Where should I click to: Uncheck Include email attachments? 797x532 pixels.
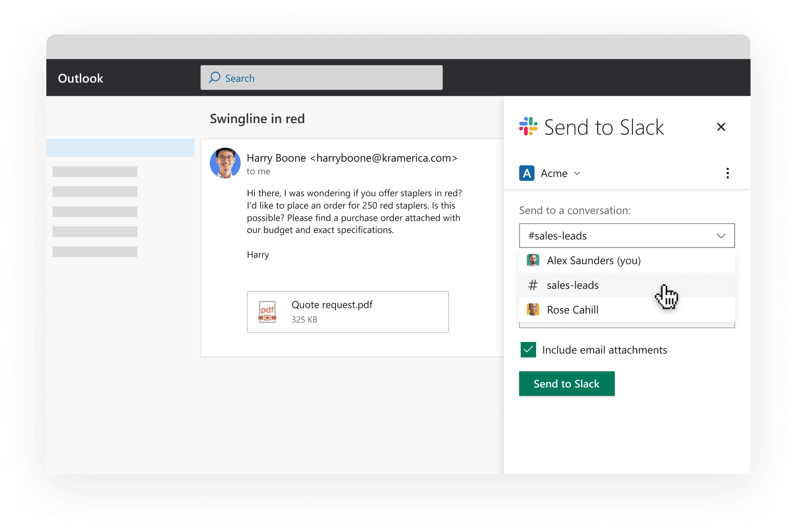[x=528, y=350]
